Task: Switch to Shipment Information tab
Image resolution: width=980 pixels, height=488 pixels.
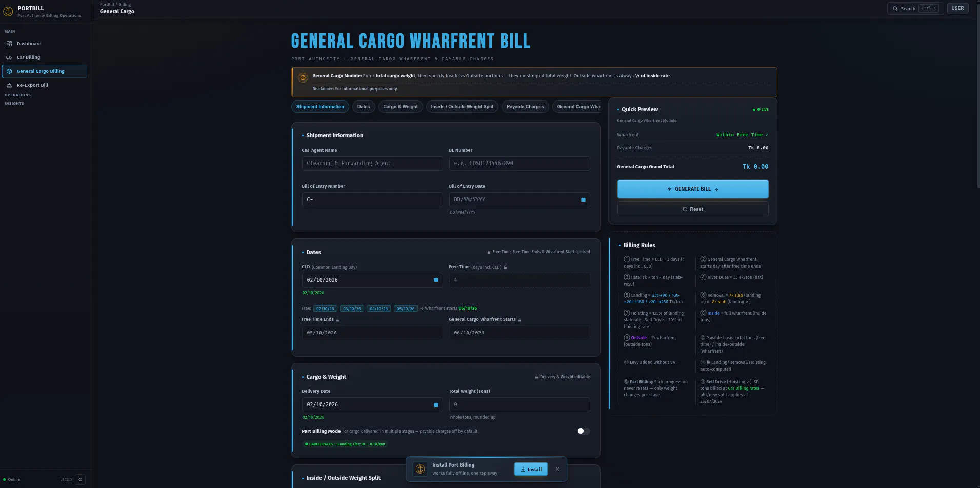Action: coord(320,107)
